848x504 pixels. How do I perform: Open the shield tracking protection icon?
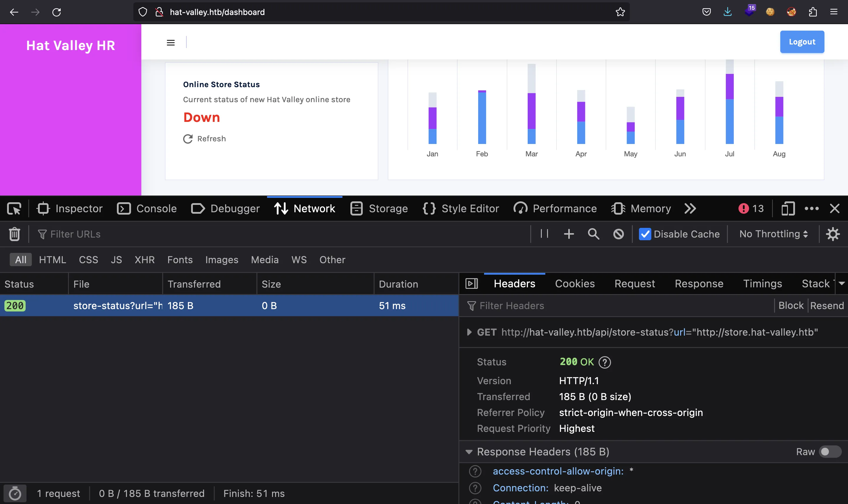pos(143,12)
